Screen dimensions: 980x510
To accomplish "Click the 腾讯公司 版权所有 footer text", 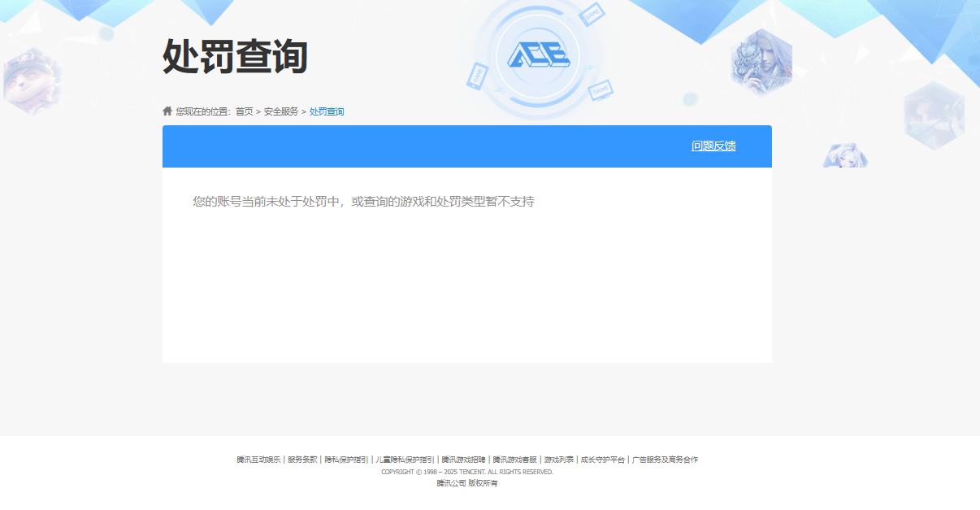I will coord(467,483).
